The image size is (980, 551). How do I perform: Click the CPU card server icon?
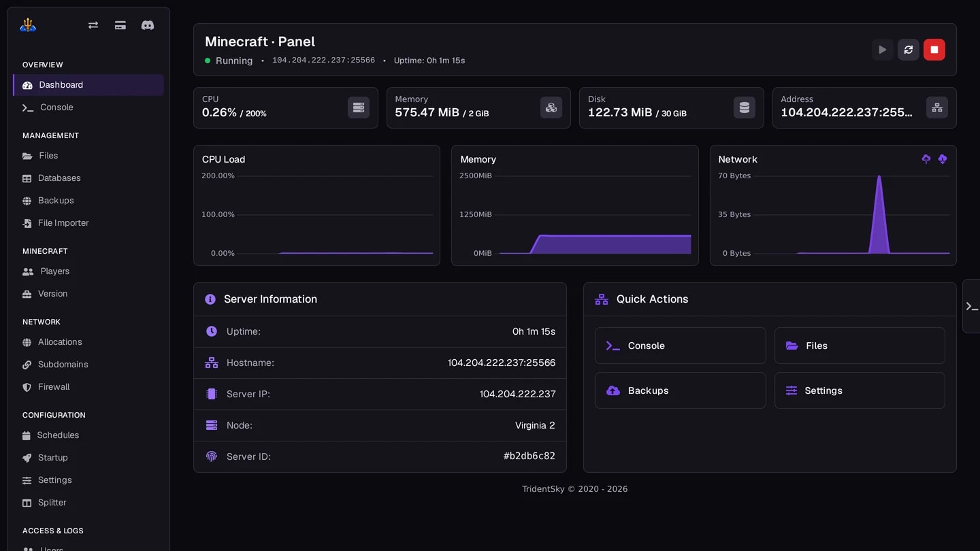(359, 107)
